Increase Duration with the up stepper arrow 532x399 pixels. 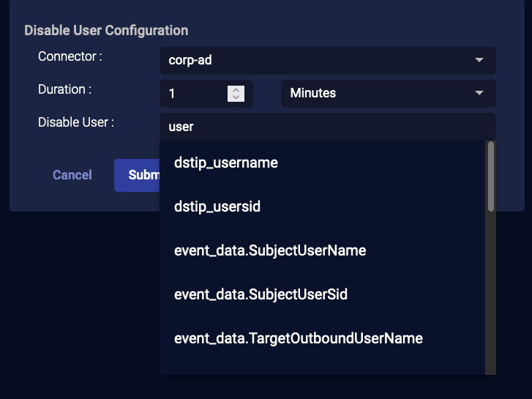[235, 90]
